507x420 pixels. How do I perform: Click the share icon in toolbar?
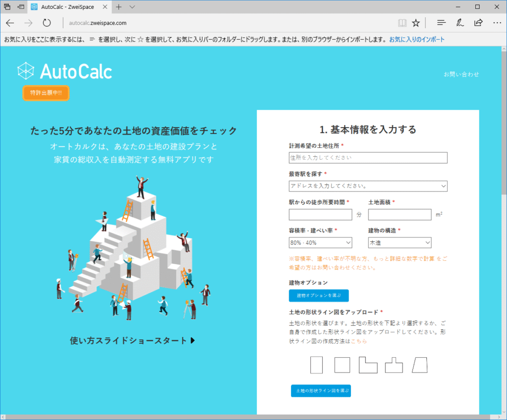[478, 23]
